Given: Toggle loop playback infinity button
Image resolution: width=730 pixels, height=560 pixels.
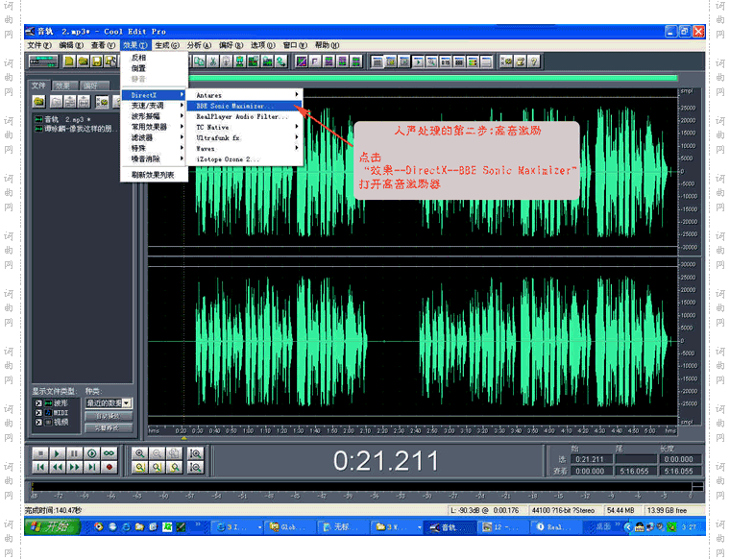Looking at the screenshot, I should tap(109, 453).
